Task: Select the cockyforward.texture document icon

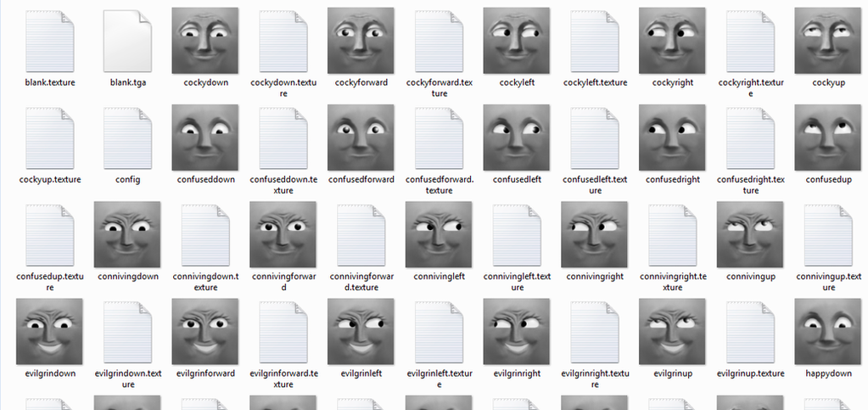Action: tap(439, 41)
